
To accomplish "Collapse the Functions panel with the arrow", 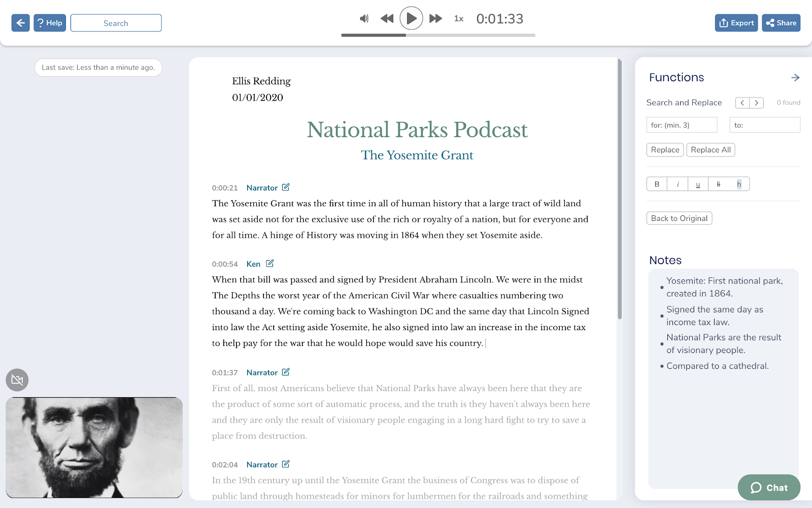I will coord(795,77).
